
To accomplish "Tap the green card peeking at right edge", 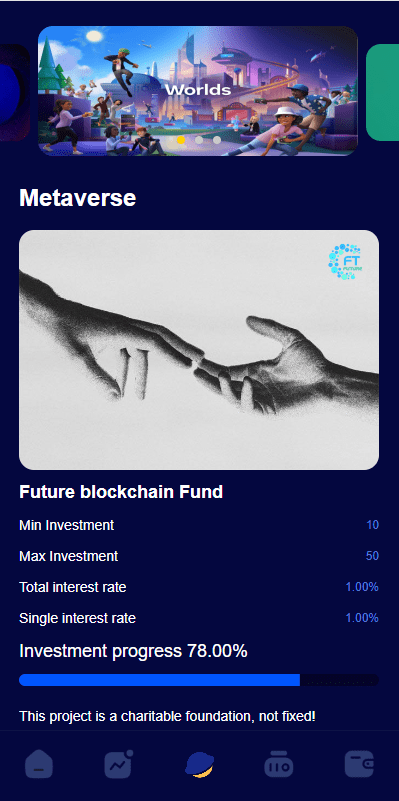I will coord(383,92).
